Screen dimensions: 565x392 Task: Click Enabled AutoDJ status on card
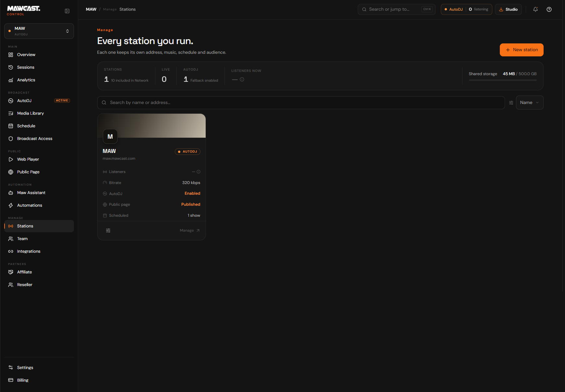coord(192,193)
